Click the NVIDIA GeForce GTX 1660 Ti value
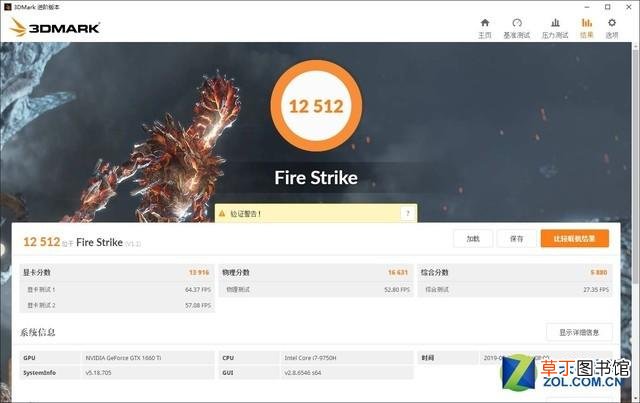 click(123, 358)
